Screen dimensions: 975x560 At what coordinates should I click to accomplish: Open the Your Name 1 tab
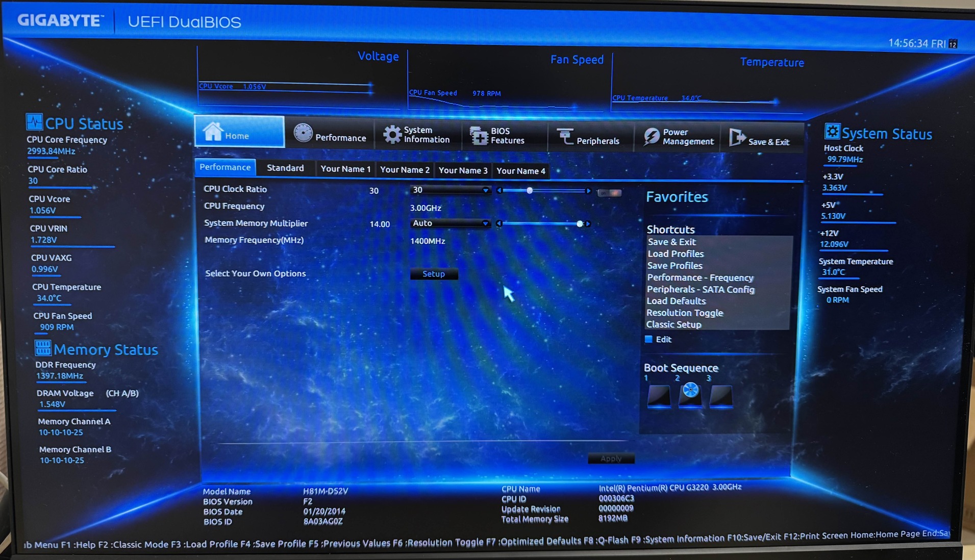click(345, 169)
